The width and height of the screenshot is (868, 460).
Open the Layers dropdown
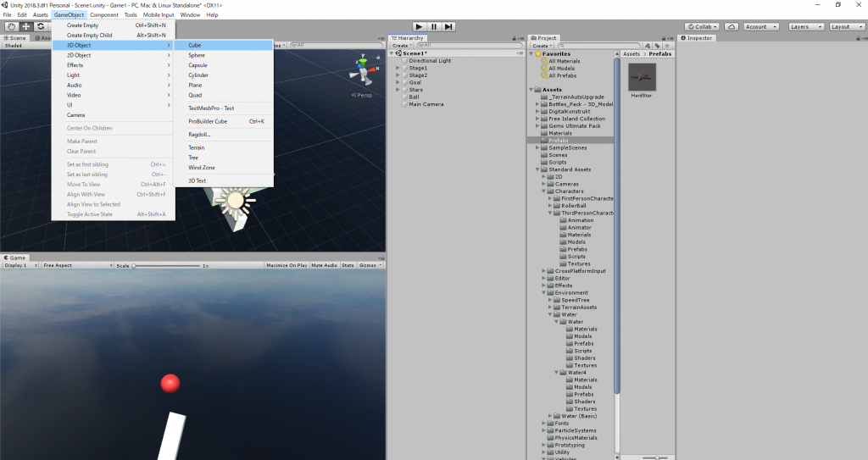click(805, 26)
